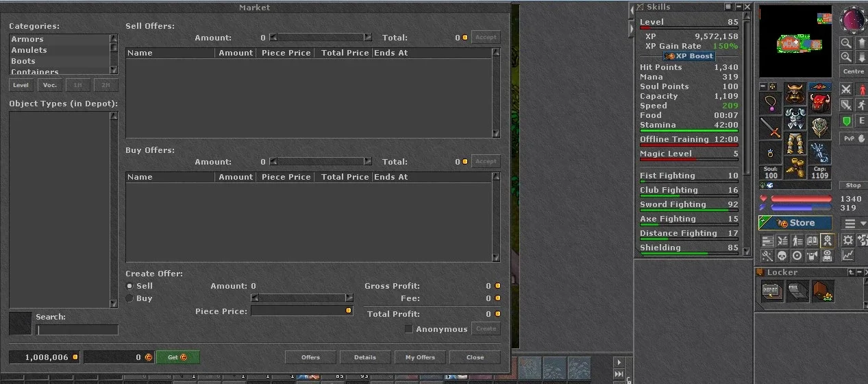Select the Sell radio option
The height and width of the screenshot is (384, 868).
tap(129, 286)
